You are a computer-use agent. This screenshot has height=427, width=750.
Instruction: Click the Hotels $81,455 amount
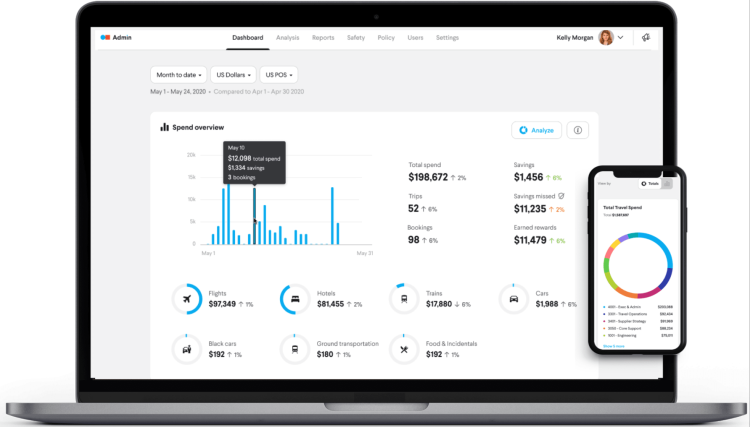(x=331, y=304)
